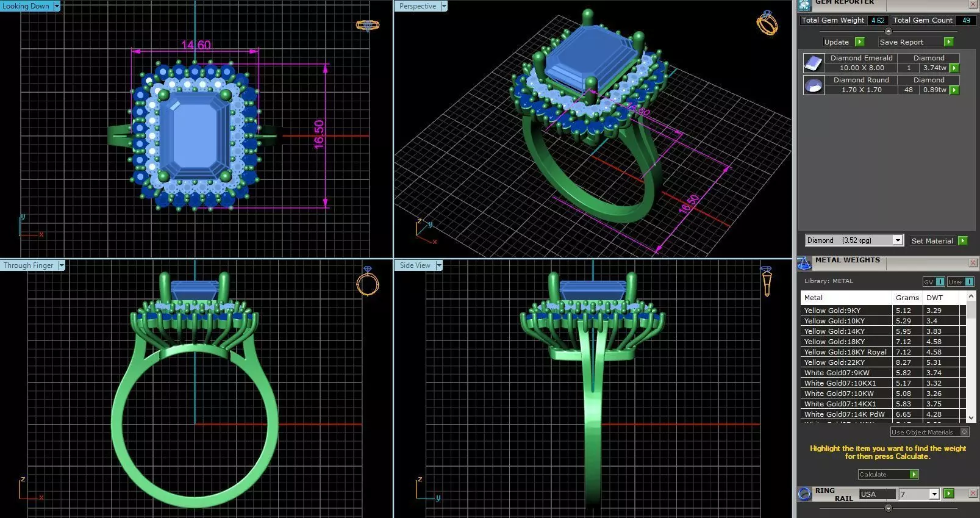Click the Grams column header
Image resolution: width=980 pixels, height=518 pixels.
907,298
